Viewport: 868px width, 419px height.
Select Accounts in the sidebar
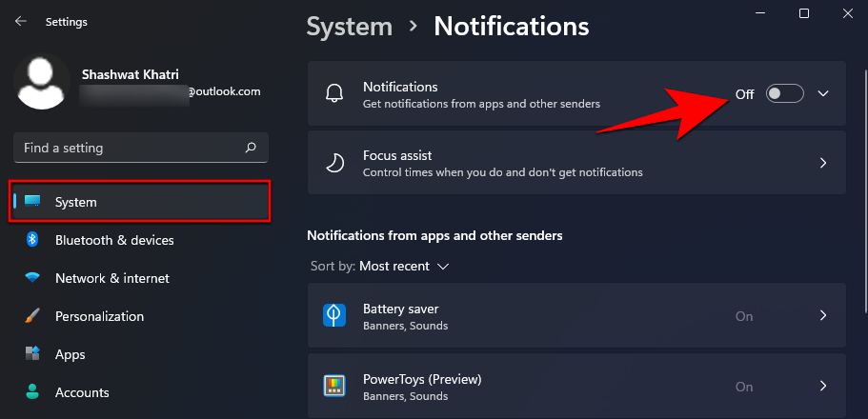[82, 392]
